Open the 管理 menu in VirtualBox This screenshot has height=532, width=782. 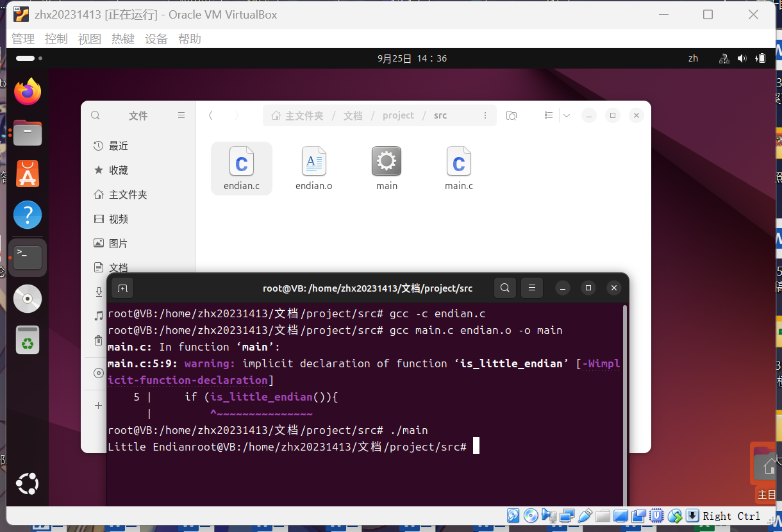(23, 39)
